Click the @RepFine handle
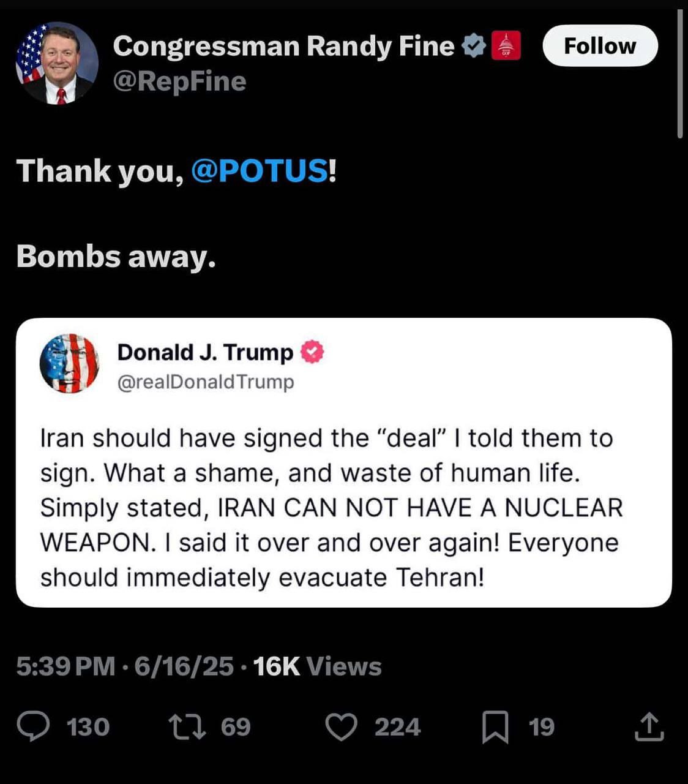 pyautogui.click(x=179, y=81)
